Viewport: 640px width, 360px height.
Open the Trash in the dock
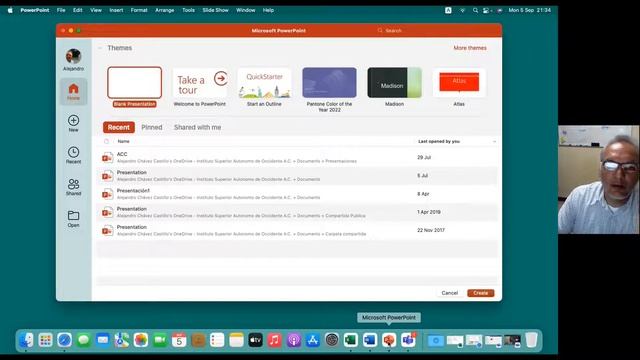(531, 340)
